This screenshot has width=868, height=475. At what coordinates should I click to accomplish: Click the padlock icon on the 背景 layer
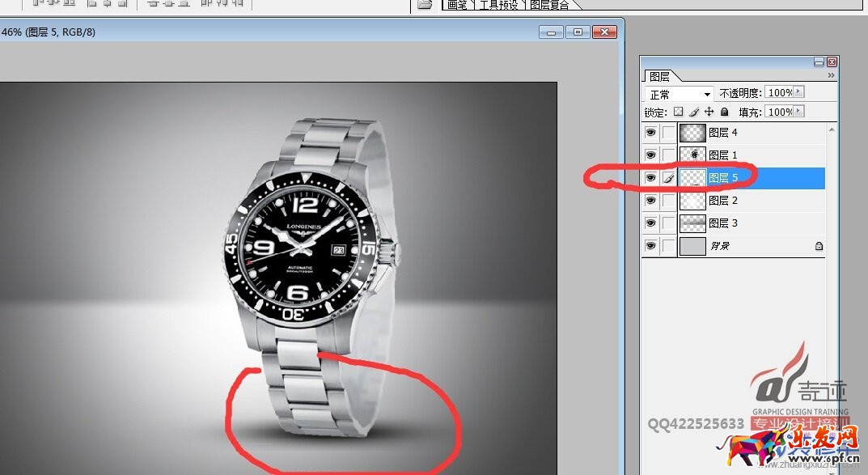(x=819, y=246)
